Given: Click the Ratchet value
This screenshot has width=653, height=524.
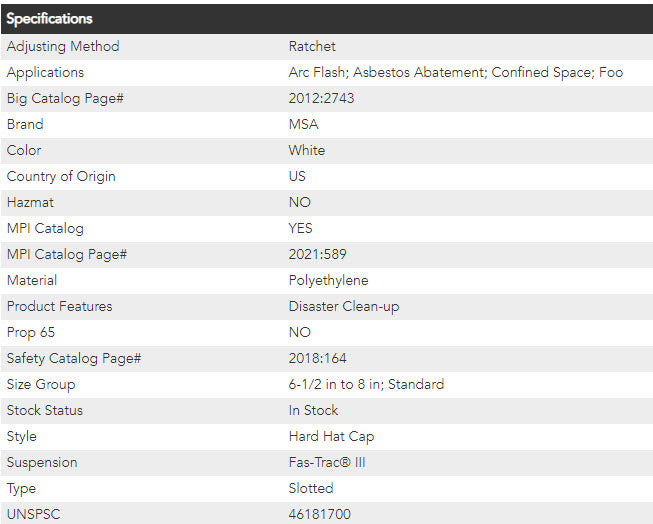Looking at the screenshot, I should [312, 46].
